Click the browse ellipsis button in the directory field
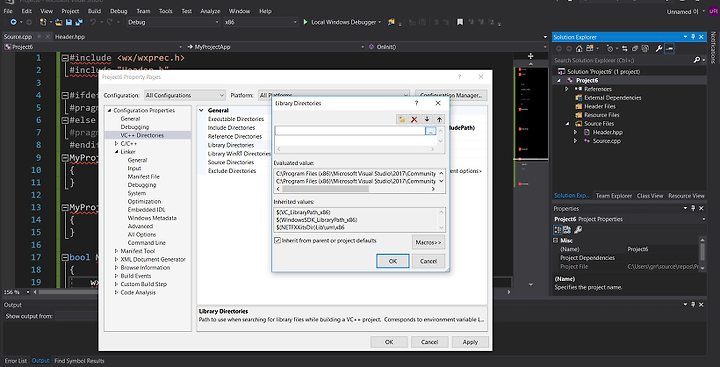This screenshot has height=367, width=720. click(430, 131)
